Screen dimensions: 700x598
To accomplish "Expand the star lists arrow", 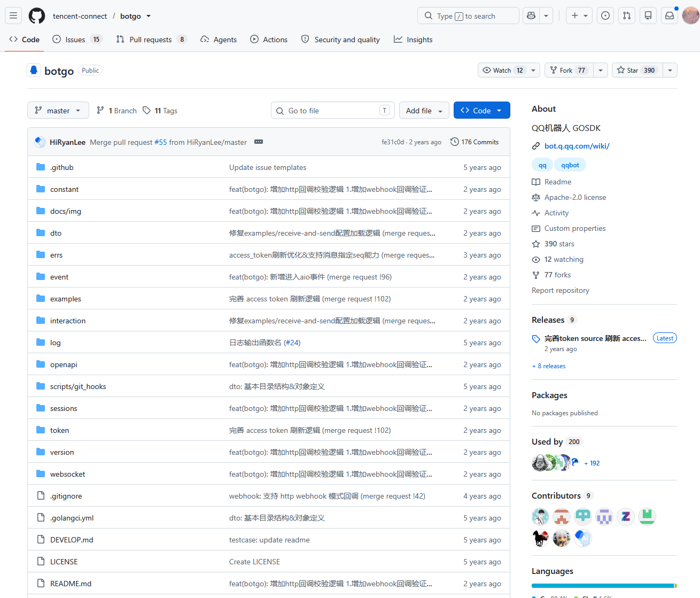I will point(670,70).
